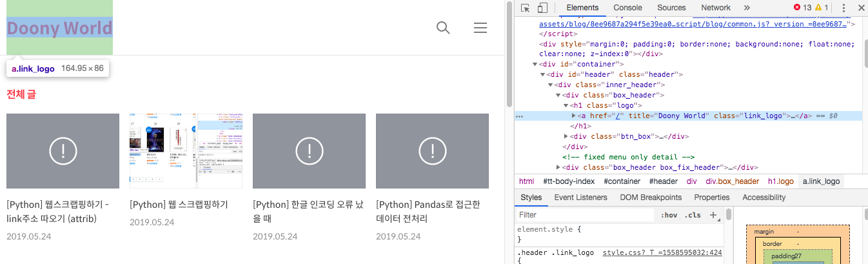Click the padding region in box model
Screen dimensions: 868x264
798,256
